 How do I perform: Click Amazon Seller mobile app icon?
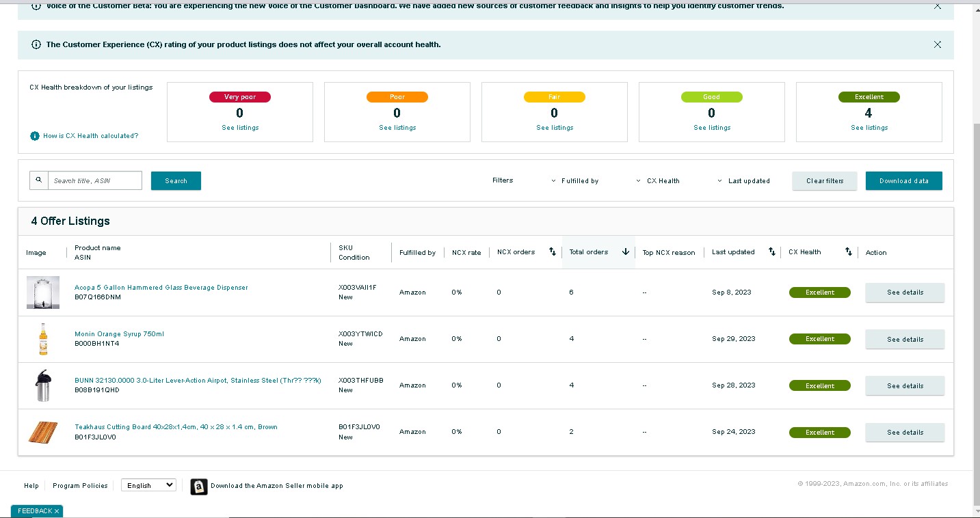(x=199, y=486)
